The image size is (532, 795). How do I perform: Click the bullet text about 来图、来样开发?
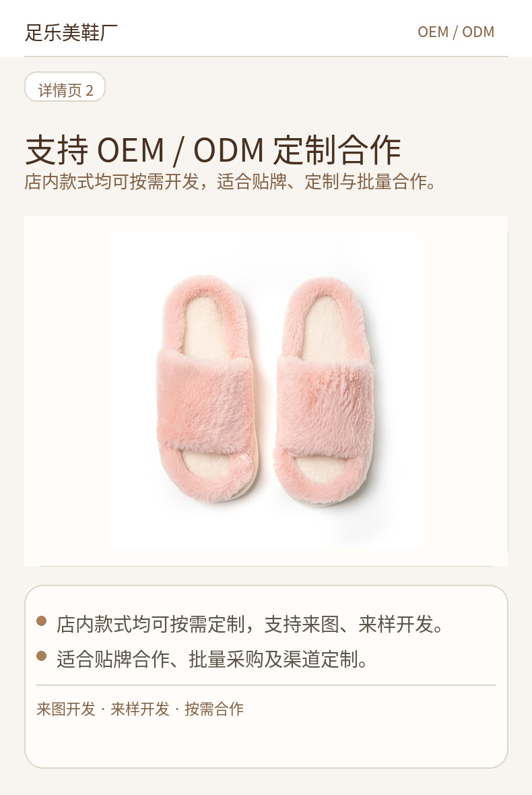click(x=251, y=624)
